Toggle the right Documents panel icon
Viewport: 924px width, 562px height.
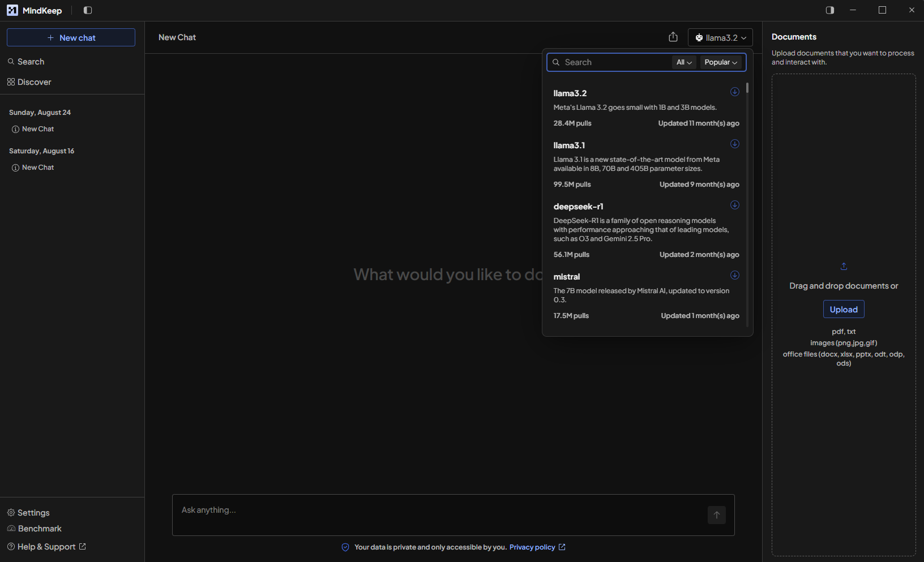[830, 10]
